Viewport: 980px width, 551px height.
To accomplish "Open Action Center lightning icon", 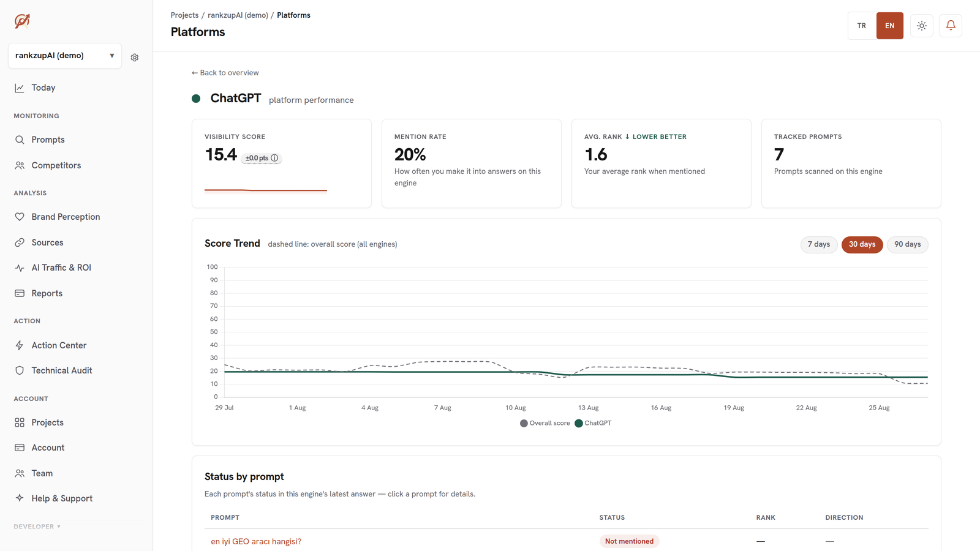I will [20, 345].
